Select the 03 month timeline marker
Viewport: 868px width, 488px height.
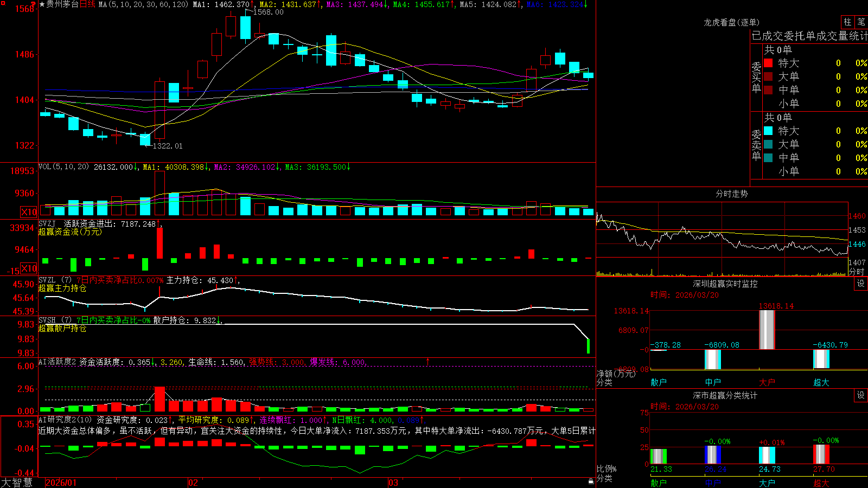(393, 483)
